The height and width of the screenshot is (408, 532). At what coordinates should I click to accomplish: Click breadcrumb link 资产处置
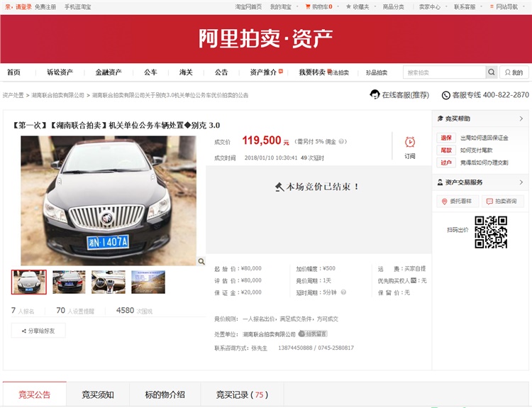[13, 95]
